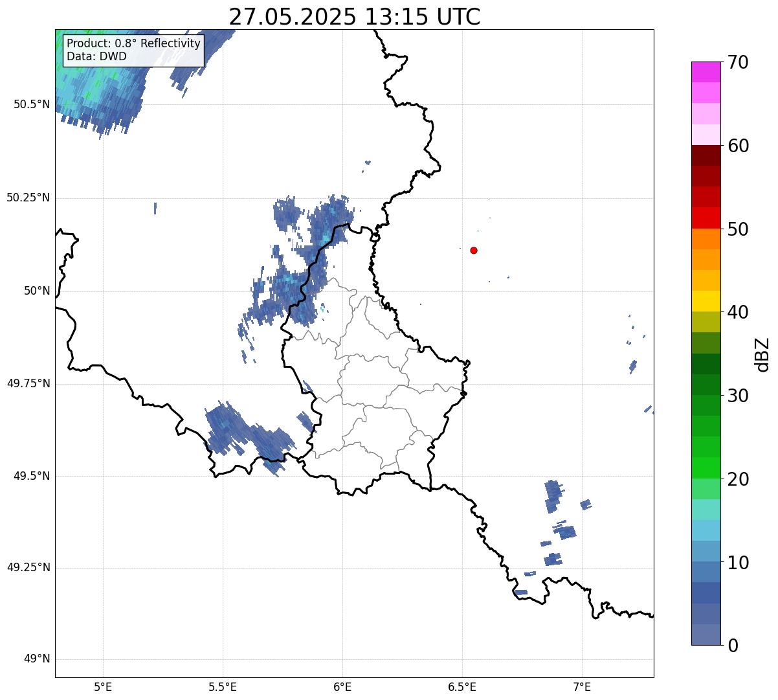Click the latitude label 49°N

click(37, 659)
